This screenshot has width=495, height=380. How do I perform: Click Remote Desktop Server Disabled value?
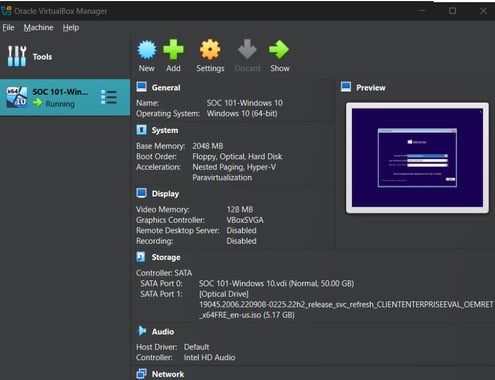241,230
